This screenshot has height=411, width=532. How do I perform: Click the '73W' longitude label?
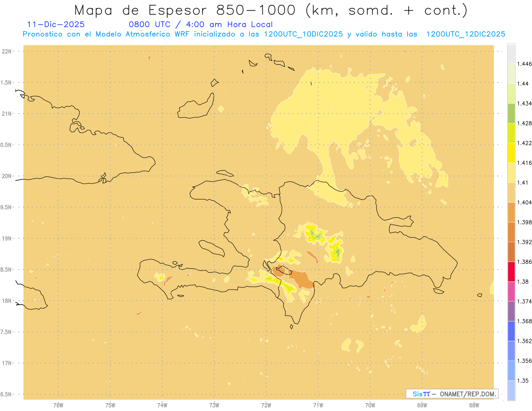click(x=214, y=405)
